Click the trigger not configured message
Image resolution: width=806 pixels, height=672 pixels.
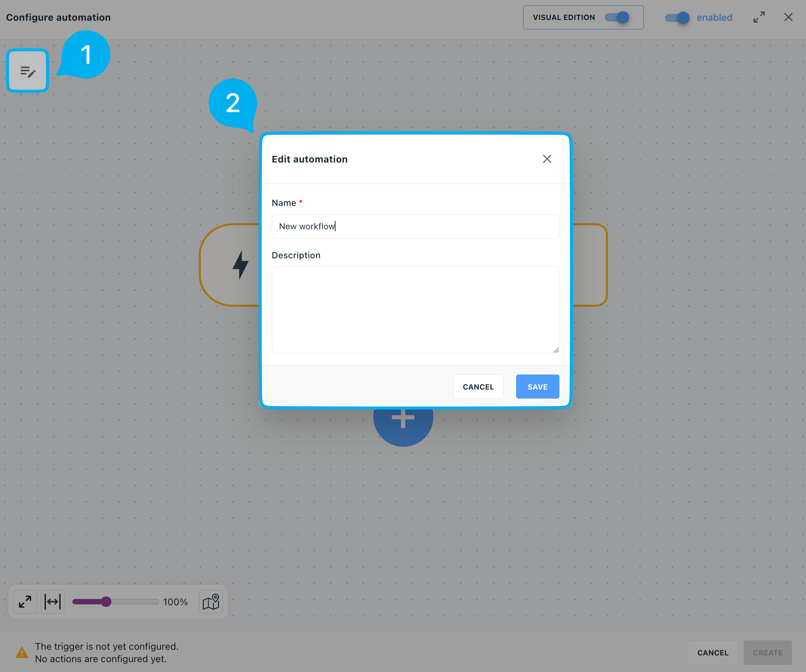pos(107,646)
